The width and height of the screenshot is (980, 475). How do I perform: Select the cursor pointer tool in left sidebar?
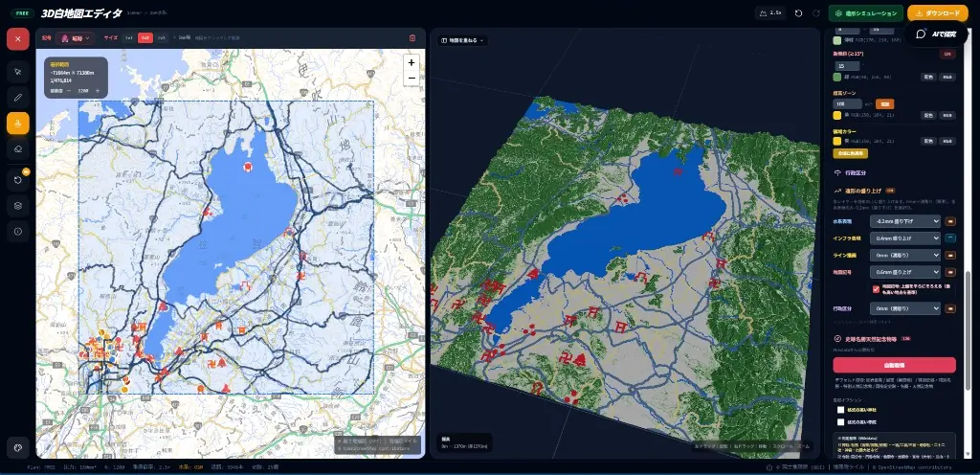(x=17, y=72)
